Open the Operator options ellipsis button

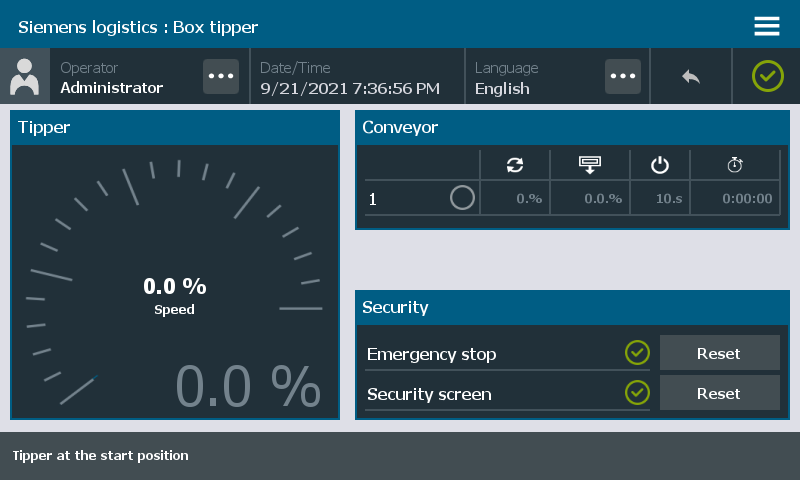point(221,77)
